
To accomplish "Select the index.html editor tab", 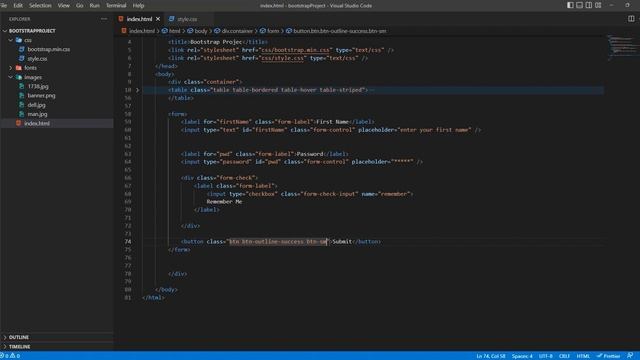I will [139, 19].
